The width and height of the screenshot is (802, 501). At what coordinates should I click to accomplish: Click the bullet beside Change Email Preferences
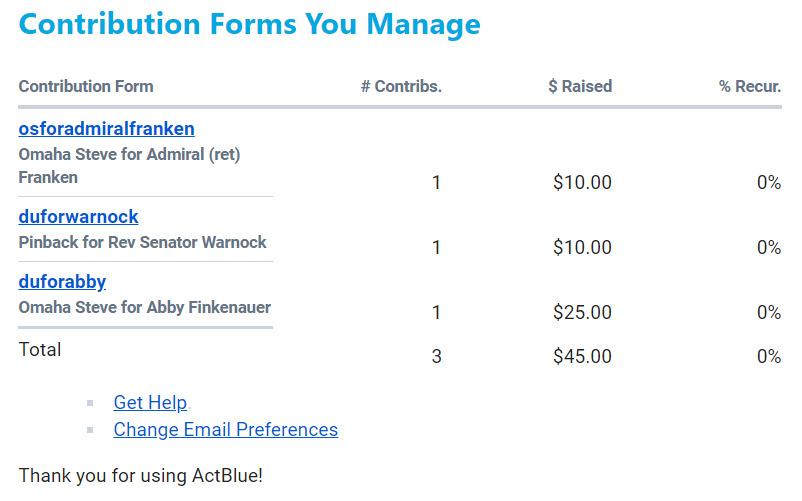coord(90,430)
